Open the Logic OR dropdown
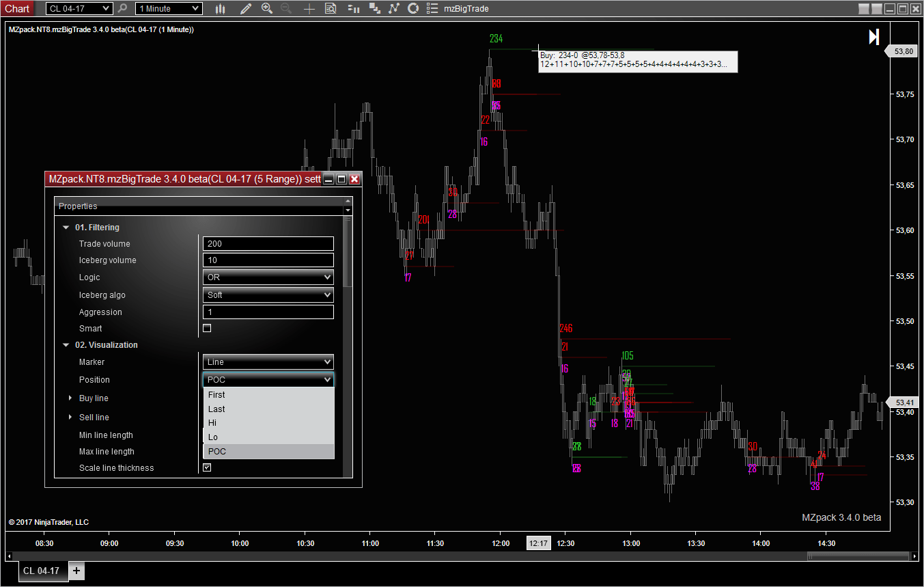 (x=268, y=277)
